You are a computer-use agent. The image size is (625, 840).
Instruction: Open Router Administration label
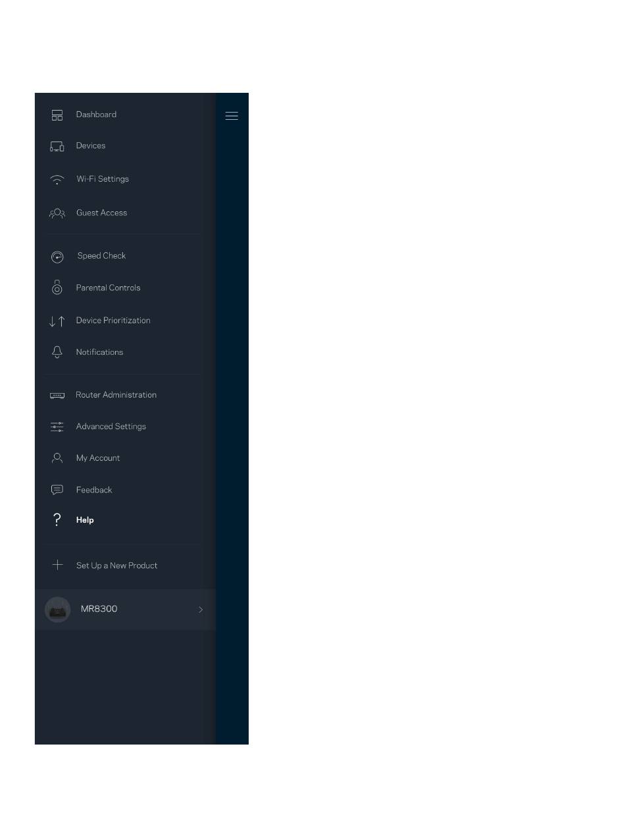[x=116, y=395]
